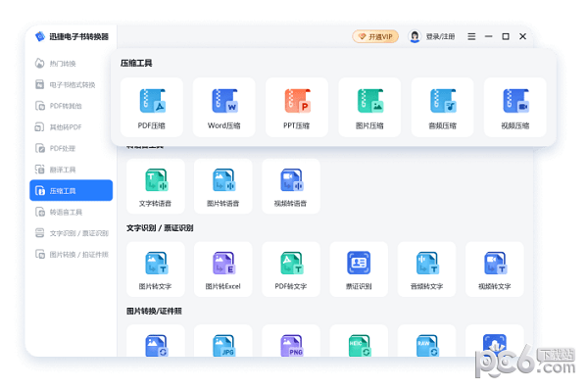
Task: Open the RAW conversion icon
Action: 427,345
